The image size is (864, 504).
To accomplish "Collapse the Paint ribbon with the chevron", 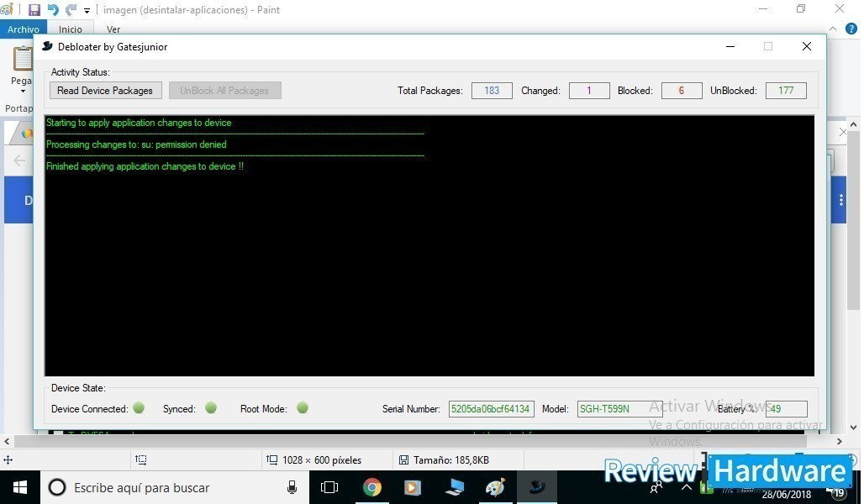I will (833, 29).
